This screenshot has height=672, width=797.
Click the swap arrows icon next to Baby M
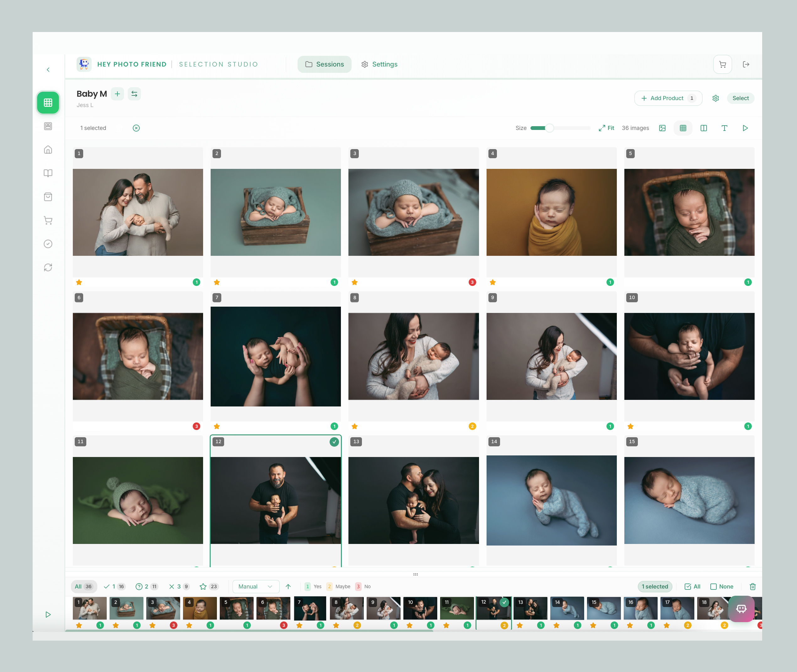(134, 94)
